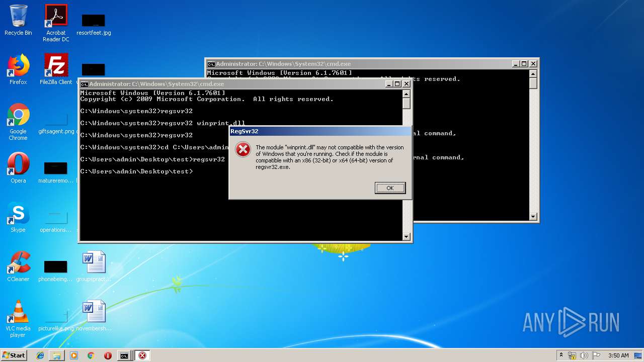Open network status tray icon
Screen dimensions: 644x362
pos(572,355)
